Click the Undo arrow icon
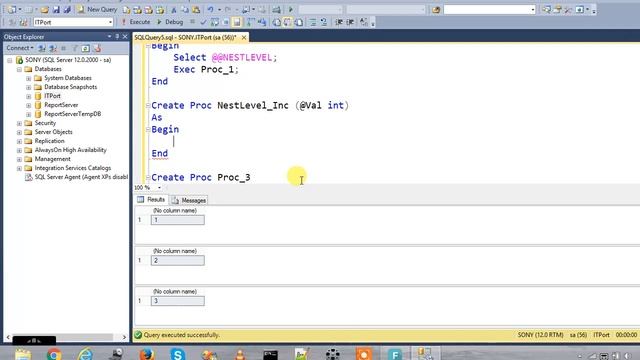This screenshot has width=640, height=360. tap(210, 9)
